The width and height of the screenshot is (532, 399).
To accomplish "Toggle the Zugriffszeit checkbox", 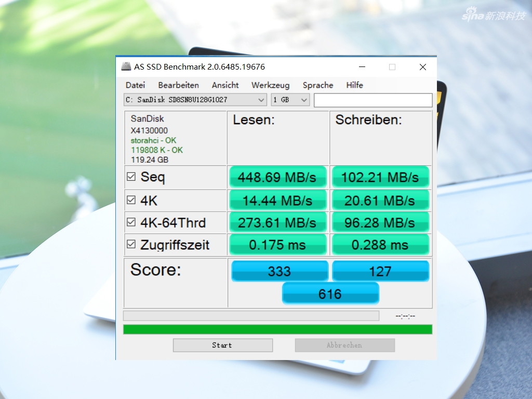I will [x=131, y=244].
